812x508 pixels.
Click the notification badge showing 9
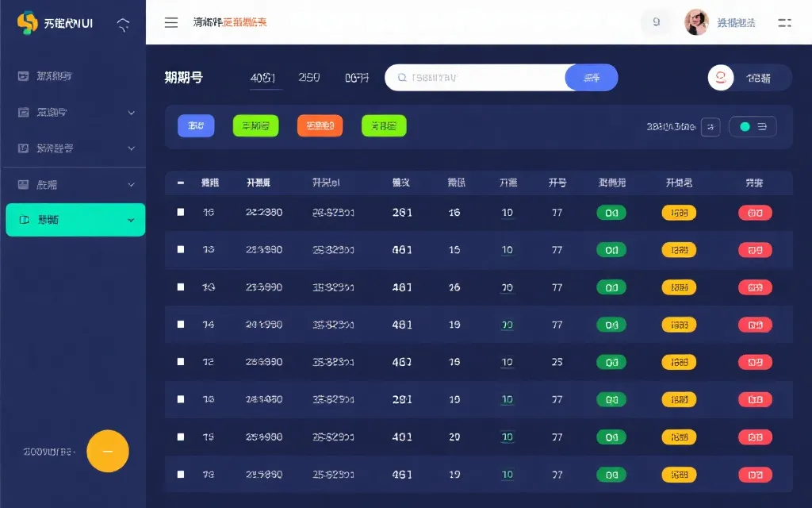click(x=655, y=22)
